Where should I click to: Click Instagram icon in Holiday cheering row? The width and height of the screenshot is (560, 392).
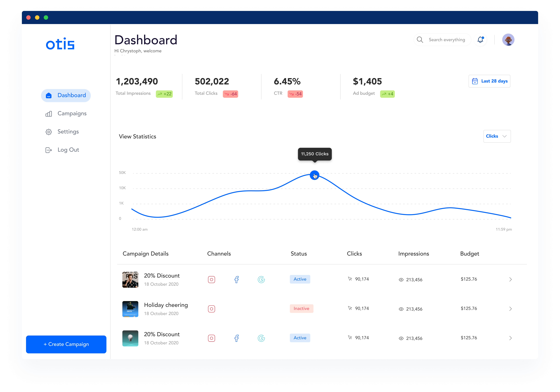tap(212, 309)
